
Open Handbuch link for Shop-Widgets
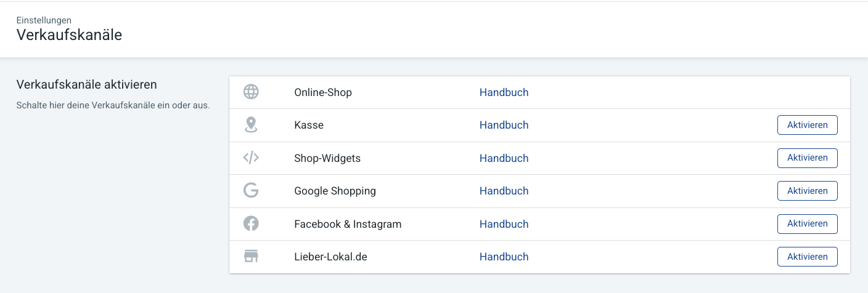(504, 158)
